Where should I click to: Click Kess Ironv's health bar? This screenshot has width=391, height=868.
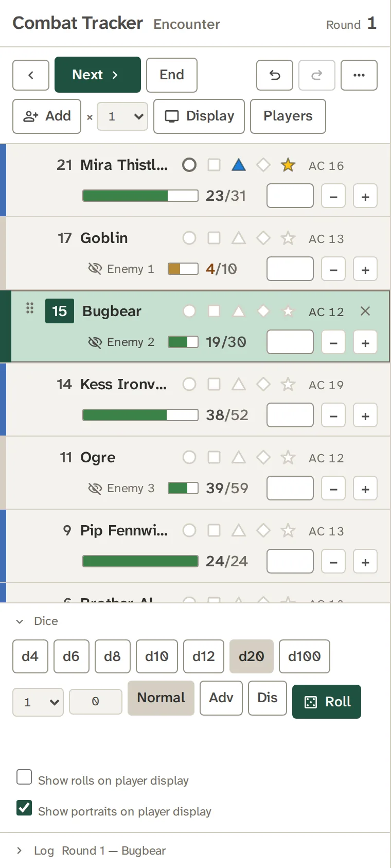click(140, 415)
